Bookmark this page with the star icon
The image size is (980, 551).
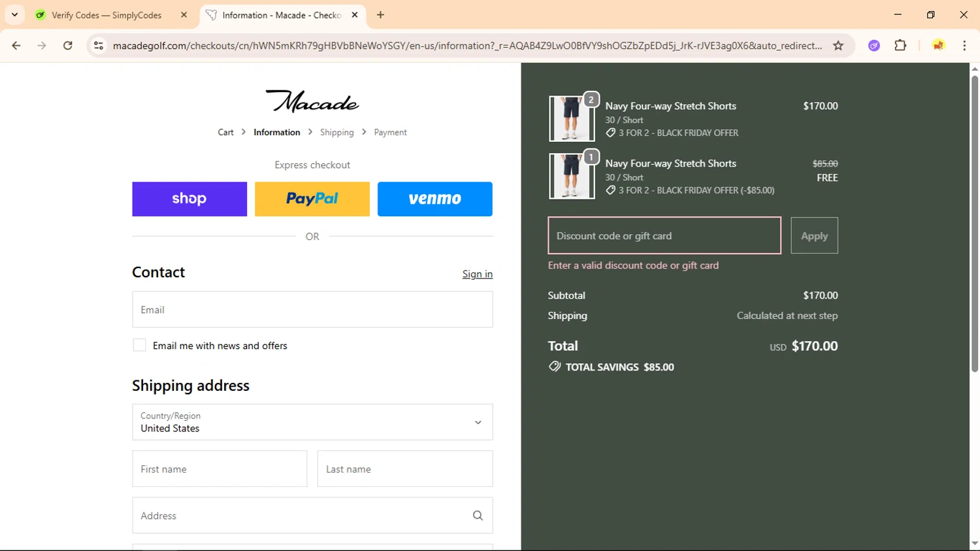[x=838, y=46]
